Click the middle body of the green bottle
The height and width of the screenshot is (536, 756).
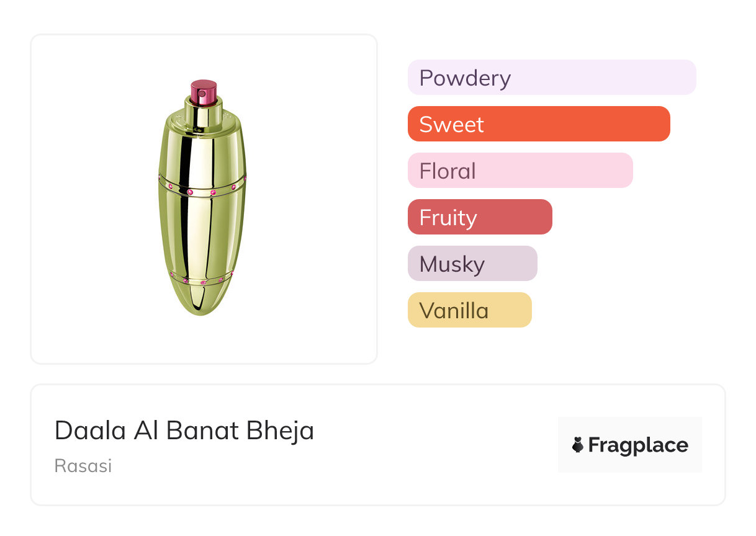[202, 233]
